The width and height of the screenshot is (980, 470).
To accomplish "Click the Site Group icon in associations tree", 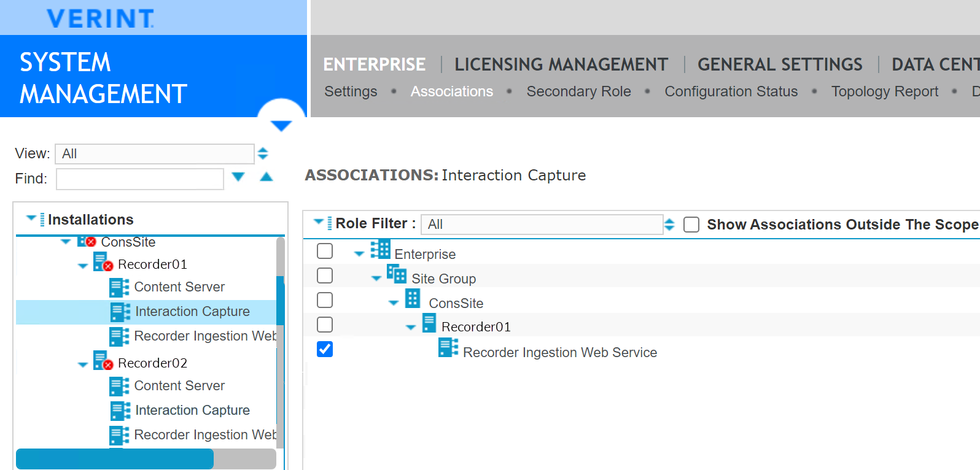I will tap(397, 274).
